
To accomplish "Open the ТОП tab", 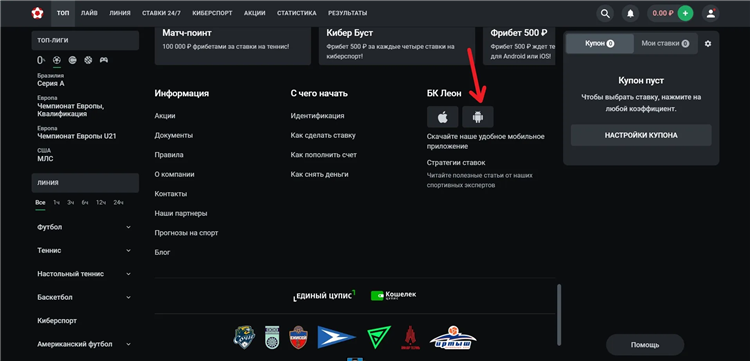I will click(x=63, y=13).
